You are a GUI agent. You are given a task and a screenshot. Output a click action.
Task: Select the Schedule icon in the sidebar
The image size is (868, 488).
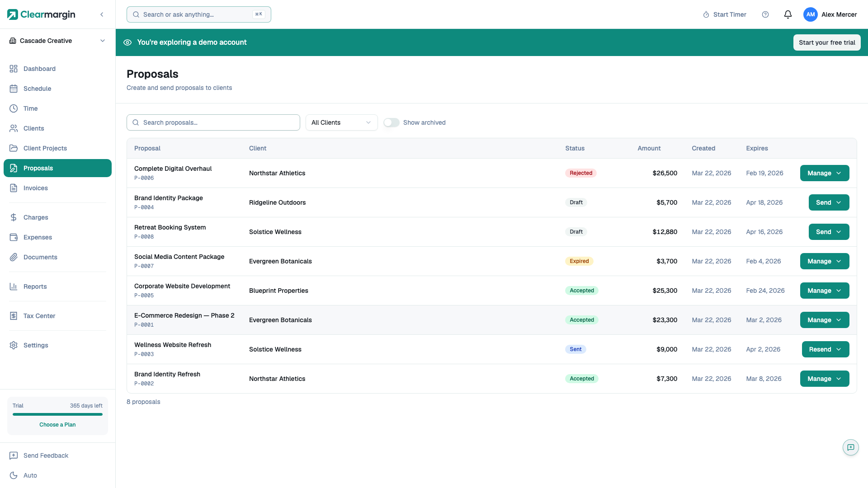point(14,89)
